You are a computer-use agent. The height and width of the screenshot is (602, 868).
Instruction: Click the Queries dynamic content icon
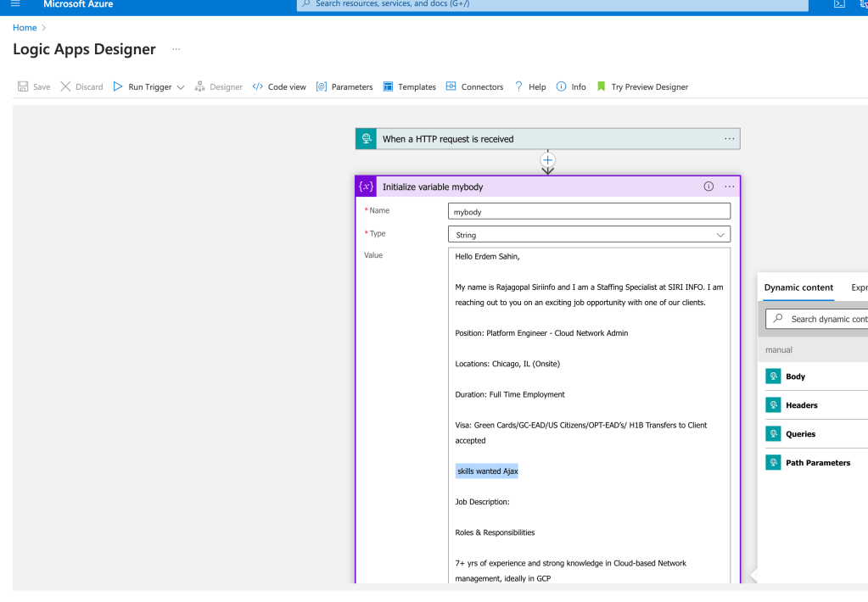[773, 434]
